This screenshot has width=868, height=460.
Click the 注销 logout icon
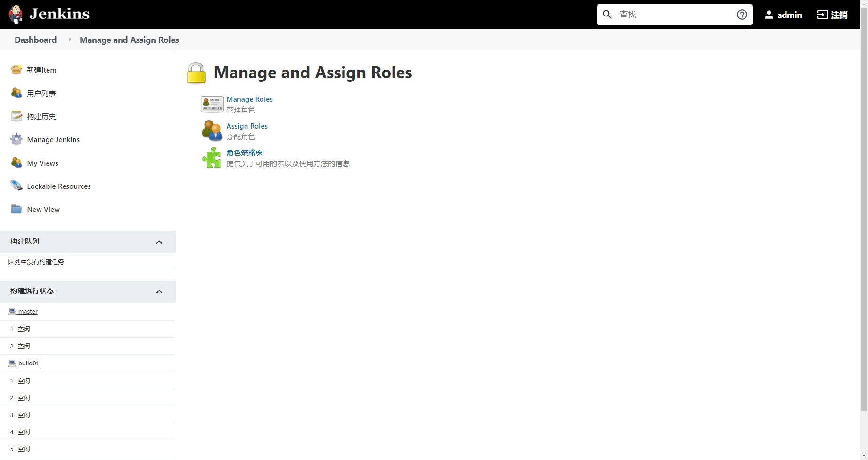[x=822, y=15]
